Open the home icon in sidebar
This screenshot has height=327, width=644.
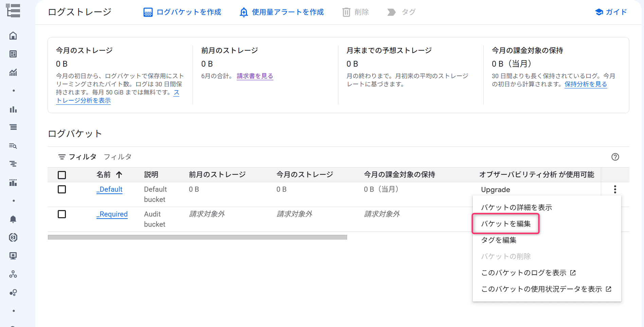(x=13, y=36)
